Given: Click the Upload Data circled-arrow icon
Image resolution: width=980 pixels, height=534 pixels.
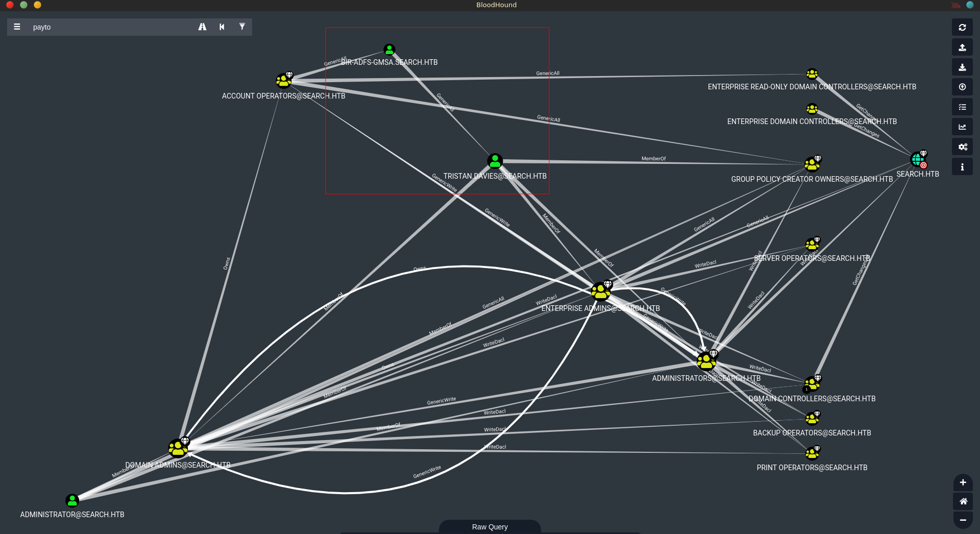Looking at the screenshot, I should tap(962, 87).
